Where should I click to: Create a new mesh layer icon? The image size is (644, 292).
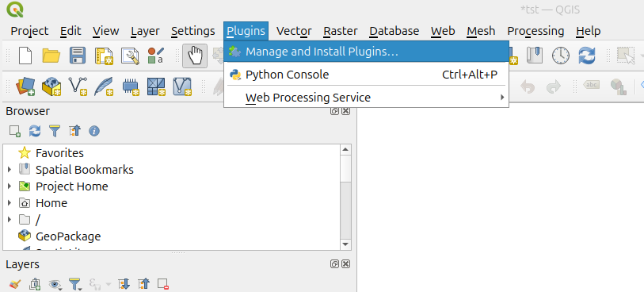click(x=156, y=86)
